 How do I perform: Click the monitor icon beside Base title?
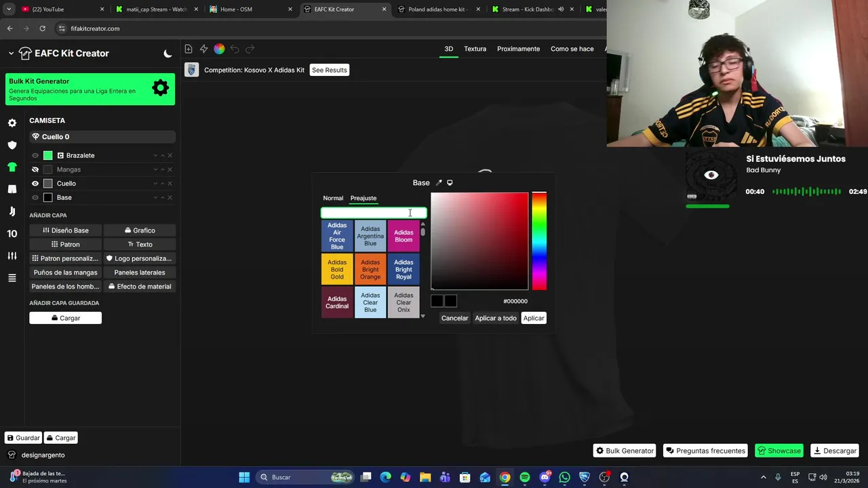[450, 182]
